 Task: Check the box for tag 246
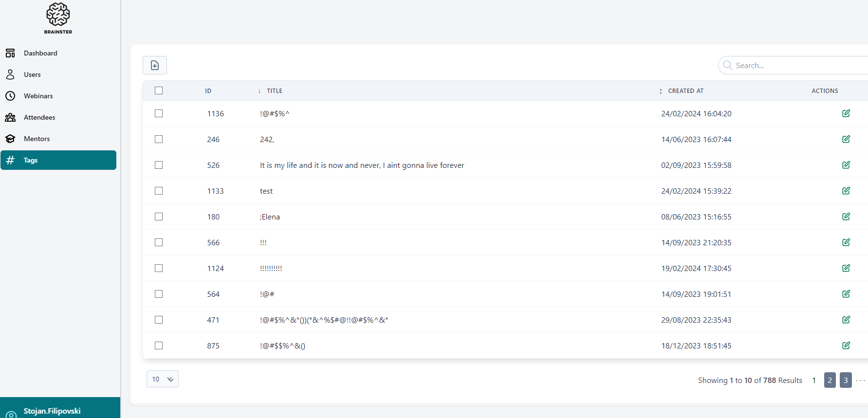coord(159,139)
